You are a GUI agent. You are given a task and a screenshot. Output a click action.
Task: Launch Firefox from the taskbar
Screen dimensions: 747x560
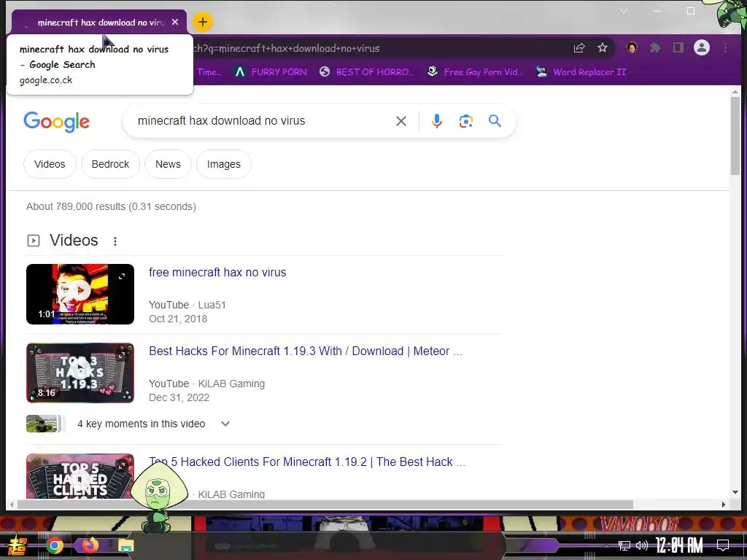click(x=89, y=545)
